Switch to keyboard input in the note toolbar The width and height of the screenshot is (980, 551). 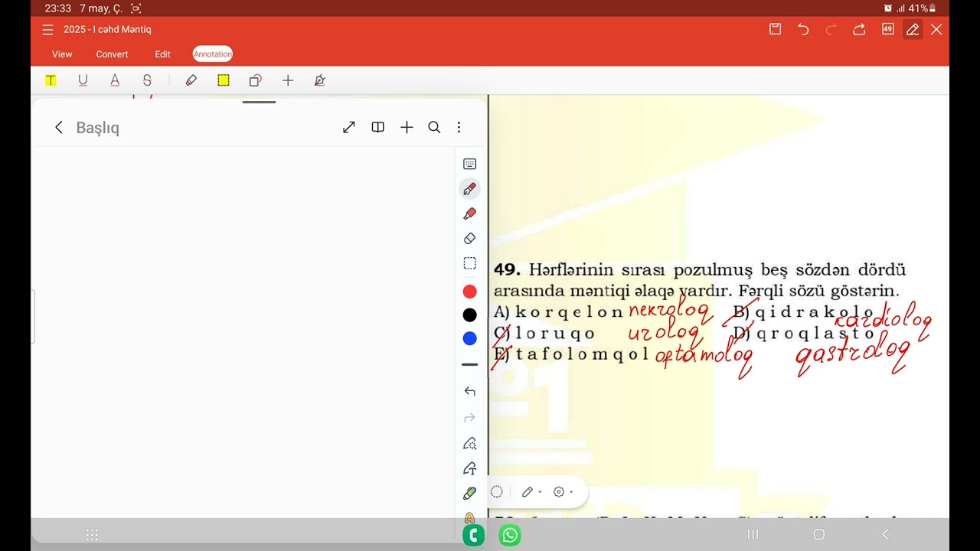click(470, 164)
